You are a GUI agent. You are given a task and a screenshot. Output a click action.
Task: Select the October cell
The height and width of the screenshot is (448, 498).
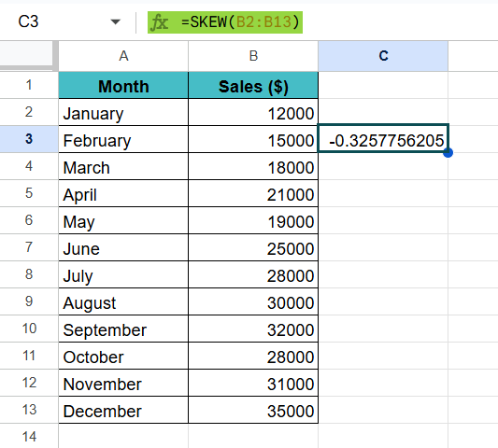[123, 356]
